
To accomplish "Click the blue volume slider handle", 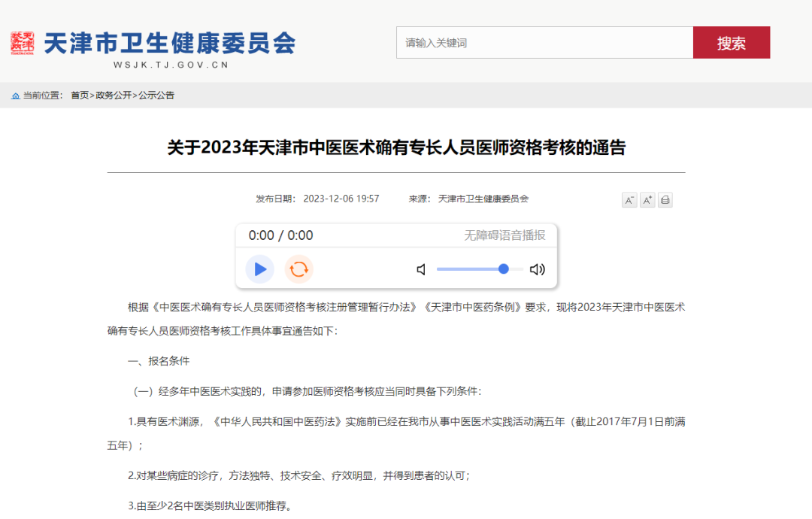I will (x=504, y=269).
